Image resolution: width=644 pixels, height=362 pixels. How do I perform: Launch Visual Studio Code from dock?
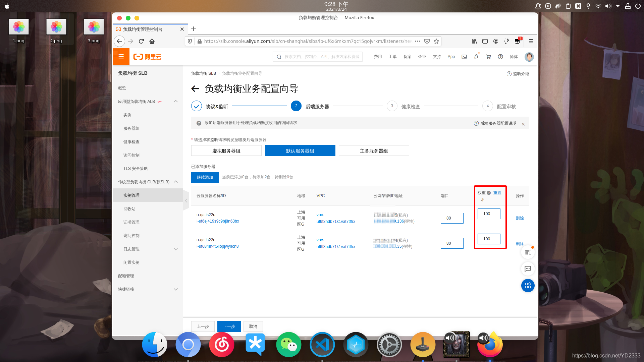[322, 345]
